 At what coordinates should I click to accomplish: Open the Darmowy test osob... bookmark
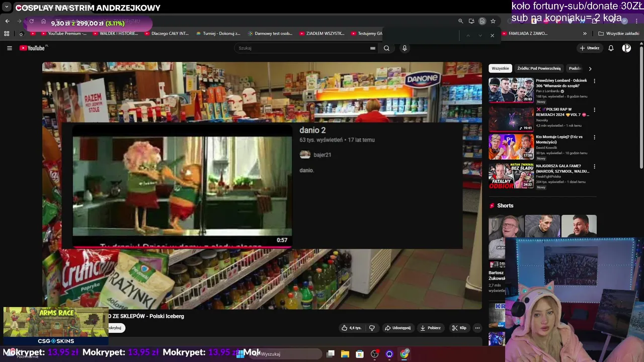tap(270, 34)
